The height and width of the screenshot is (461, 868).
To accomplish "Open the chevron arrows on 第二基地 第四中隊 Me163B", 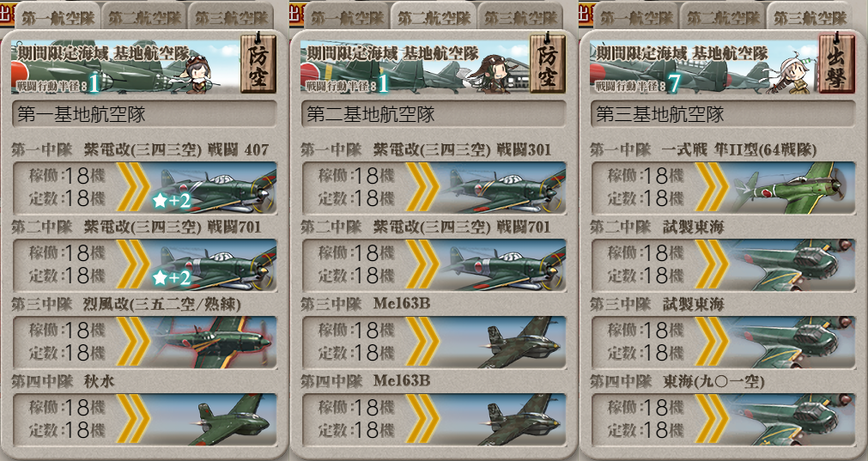I will [x=423, y=419].
